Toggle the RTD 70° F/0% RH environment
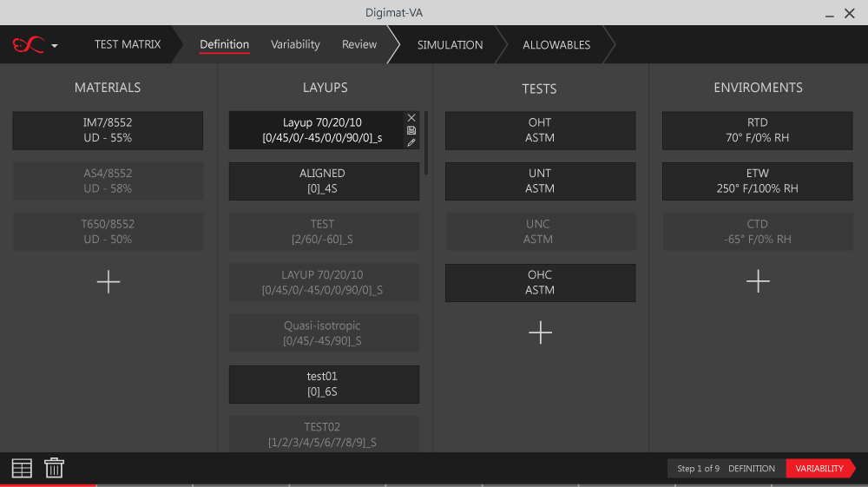Viewport: 868px width, 487px height. coord(757,130)
